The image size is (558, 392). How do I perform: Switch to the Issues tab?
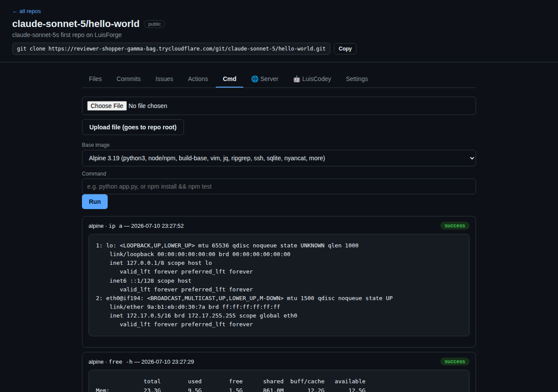(x=164, y=79)
